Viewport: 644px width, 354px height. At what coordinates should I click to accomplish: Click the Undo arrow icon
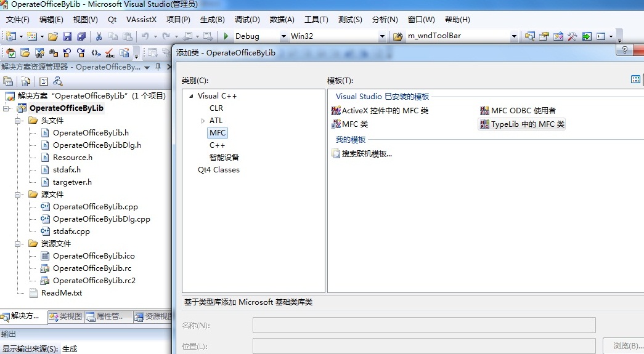(x=145, y=36)
